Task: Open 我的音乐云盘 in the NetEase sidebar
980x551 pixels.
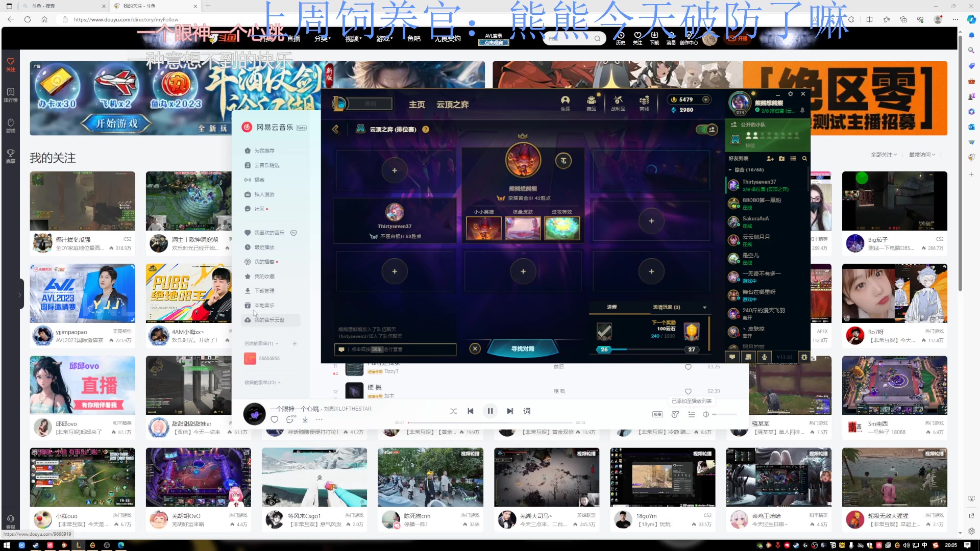Action: (271, 320)
